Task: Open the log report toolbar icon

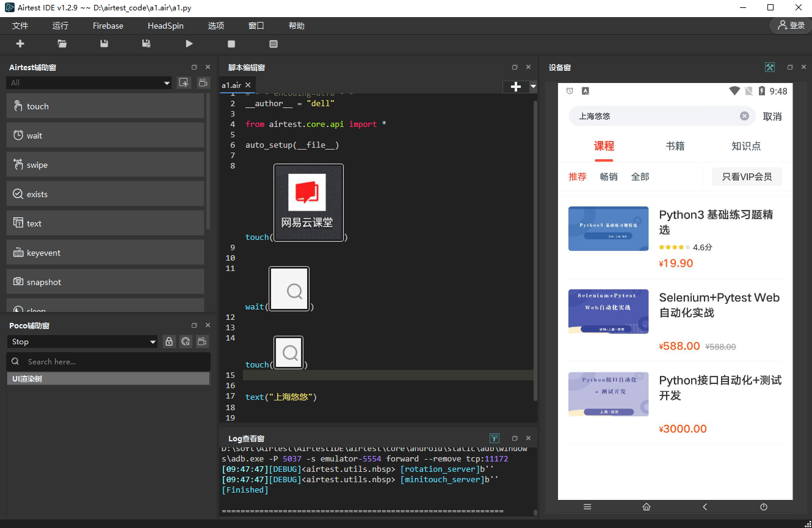Action: 274,44
